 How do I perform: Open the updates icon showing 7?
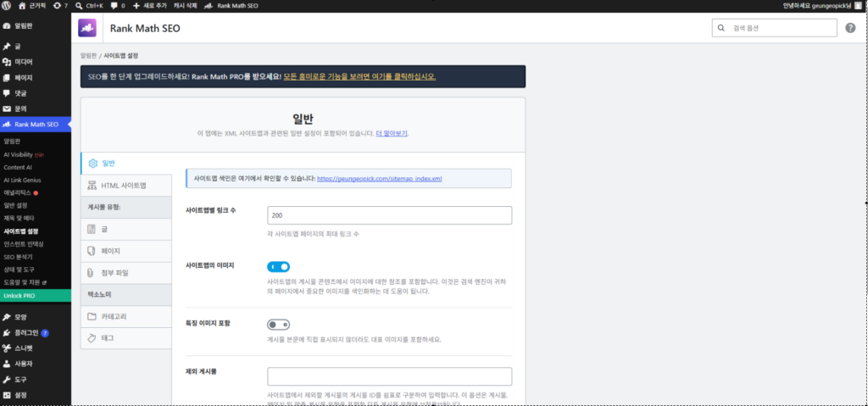(60, 6)
